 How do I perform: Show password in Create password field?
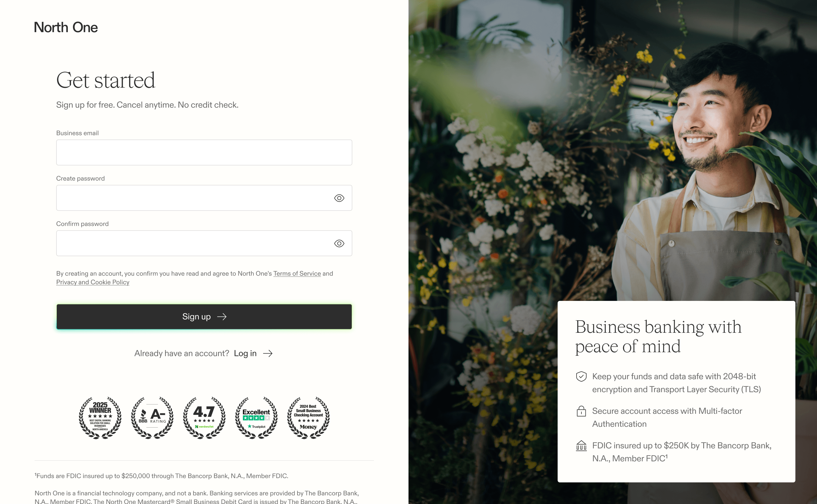pos(339,198)
